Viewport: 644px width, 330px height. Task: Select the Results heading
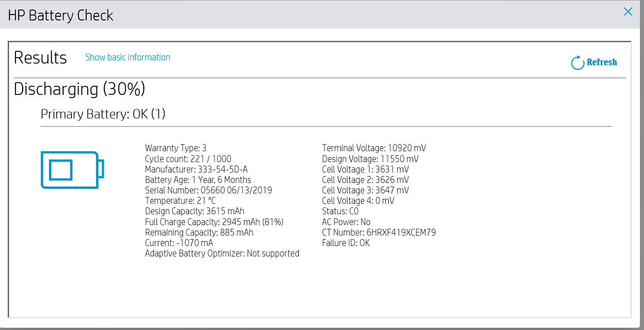point(40,58)
